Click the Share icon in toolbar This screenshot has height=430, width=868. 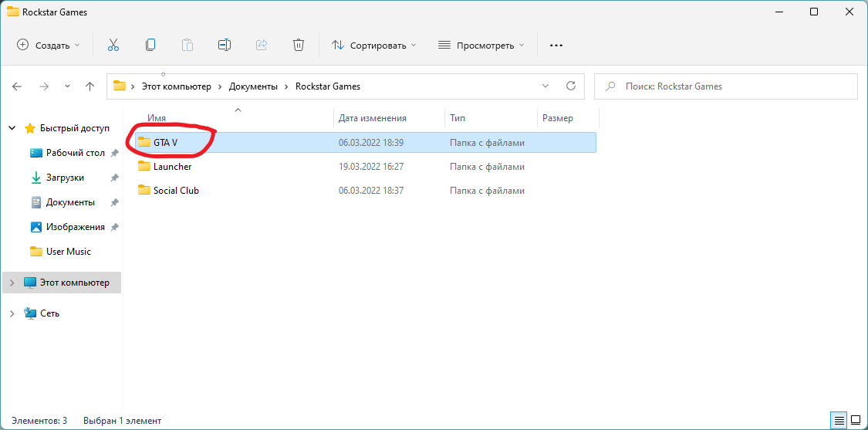pyautogui.click(x=262, y=46)
